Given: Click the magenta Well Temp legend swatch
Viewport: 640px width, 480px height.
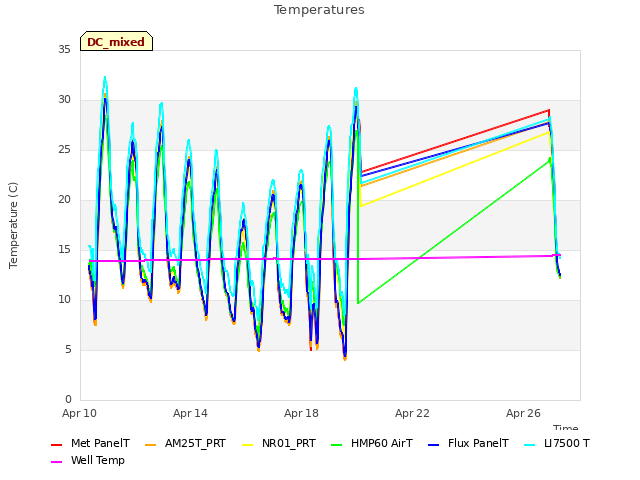Looking at the screenshot, I should (56, 462).
